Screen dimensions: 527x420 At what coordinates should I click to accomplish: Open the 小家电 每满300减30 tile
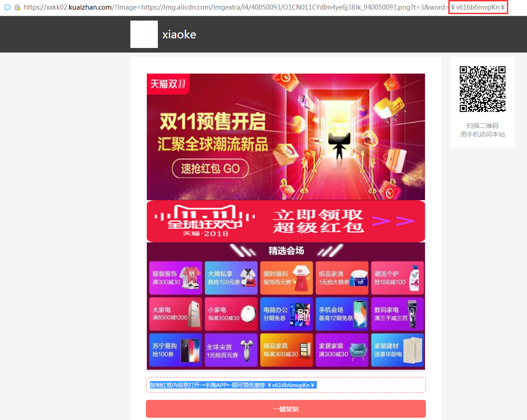[231, 314]
